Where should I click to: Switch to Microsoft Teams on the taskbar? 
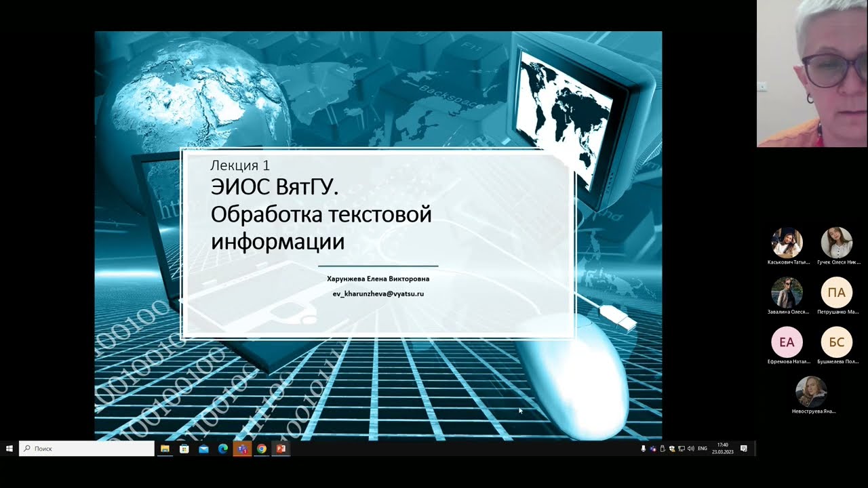click(242, 449)
